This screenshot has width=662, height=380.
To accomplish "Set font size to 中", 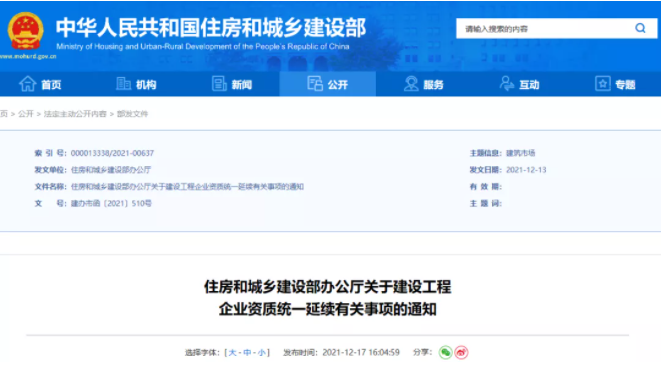I will tap(247, 353).
